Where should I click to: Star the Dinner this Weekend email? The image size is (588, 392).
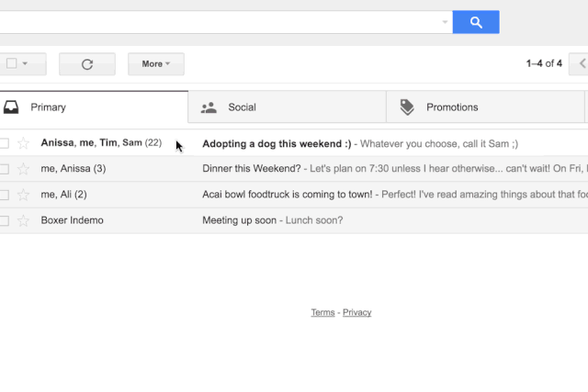(x=23, y=169)
